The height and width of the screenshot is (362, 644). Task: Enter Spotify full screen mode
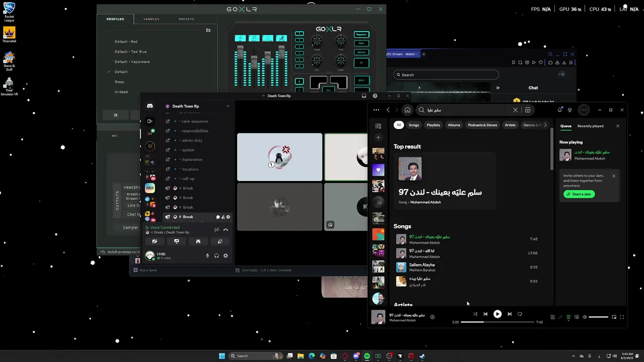(x=622, y=317)
